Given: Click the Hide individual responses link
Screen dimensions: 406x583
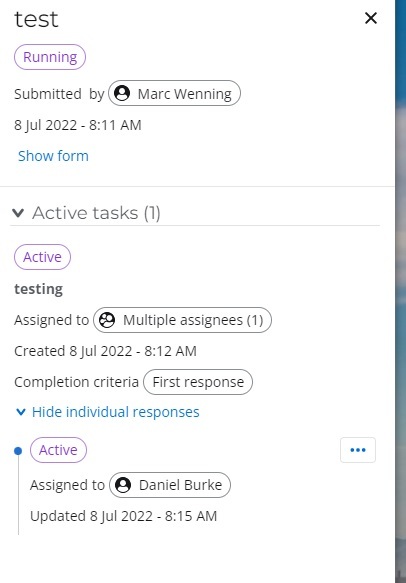Looking at the screenshot, I should point(116,412).
